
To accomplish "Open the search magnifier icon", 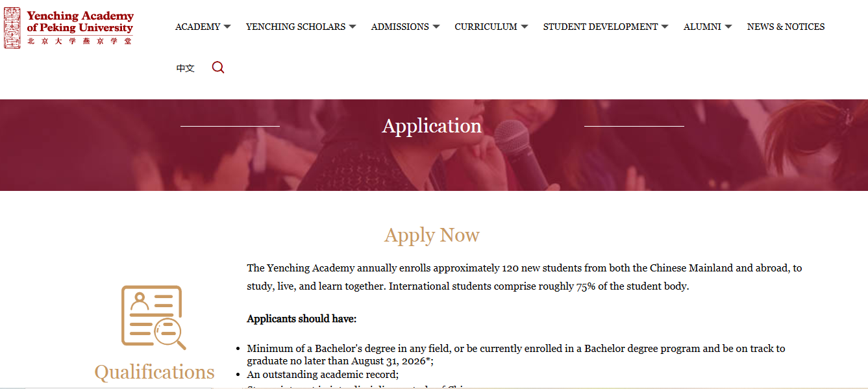I will tap(218, 68).
